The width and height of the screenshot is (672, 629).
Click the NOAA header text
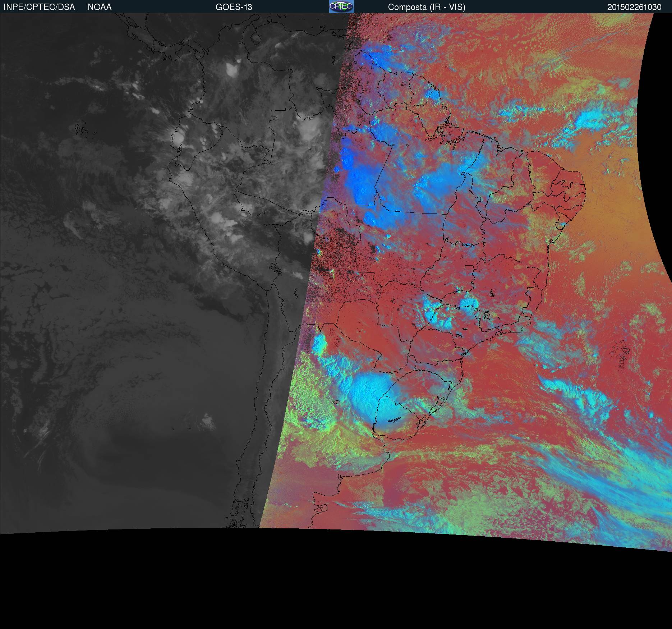pyautogui.click(x=100, y=7)
